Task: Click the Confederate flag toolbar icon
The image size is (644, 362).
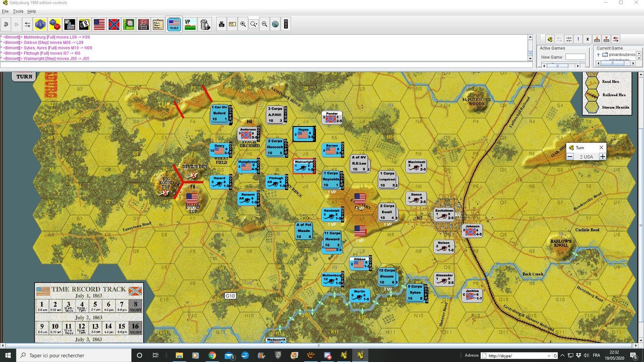Action: [114, 25]
